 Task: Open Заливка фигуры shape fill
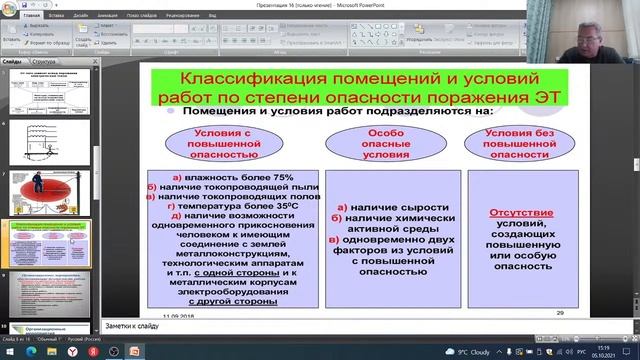coord(487,26)
